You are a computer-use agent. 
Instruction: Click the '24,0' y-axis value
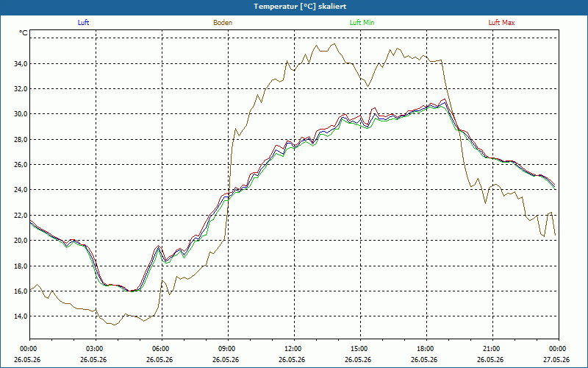pyautogui.click(x=21, y=190)
